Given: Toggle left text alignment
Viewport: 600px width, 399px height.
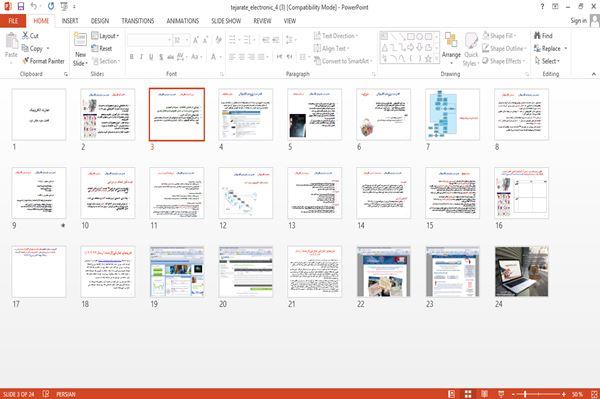Looking at the screenshot, I should pos(232,57).
